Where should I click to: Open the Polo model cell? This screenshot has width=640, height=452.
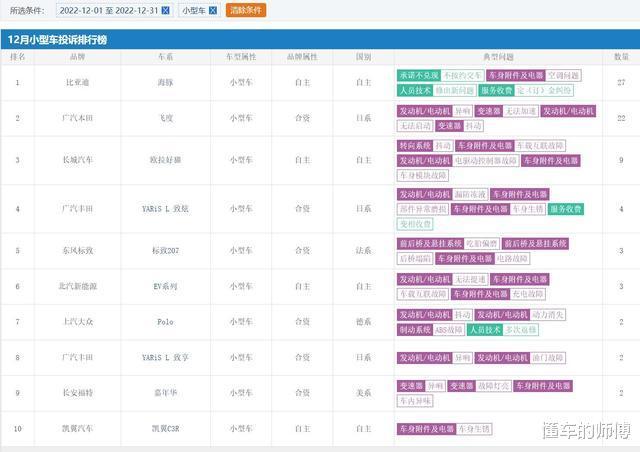165,322
